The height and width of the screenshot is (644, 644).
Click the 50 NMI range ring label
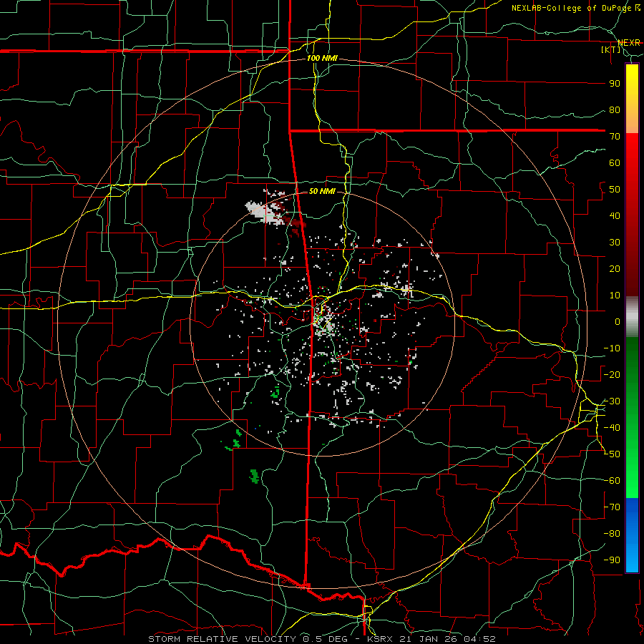coord(322,191)
